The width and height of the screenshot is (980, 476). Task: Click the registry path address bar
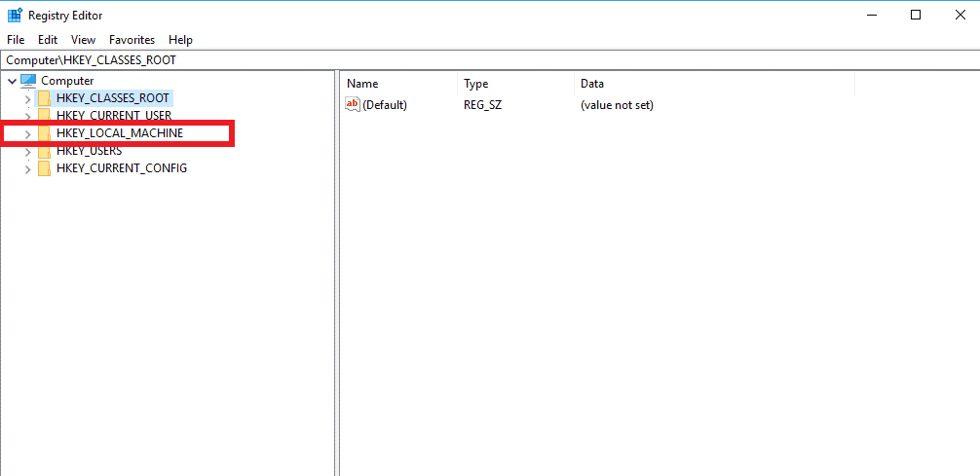pos(490,60)
